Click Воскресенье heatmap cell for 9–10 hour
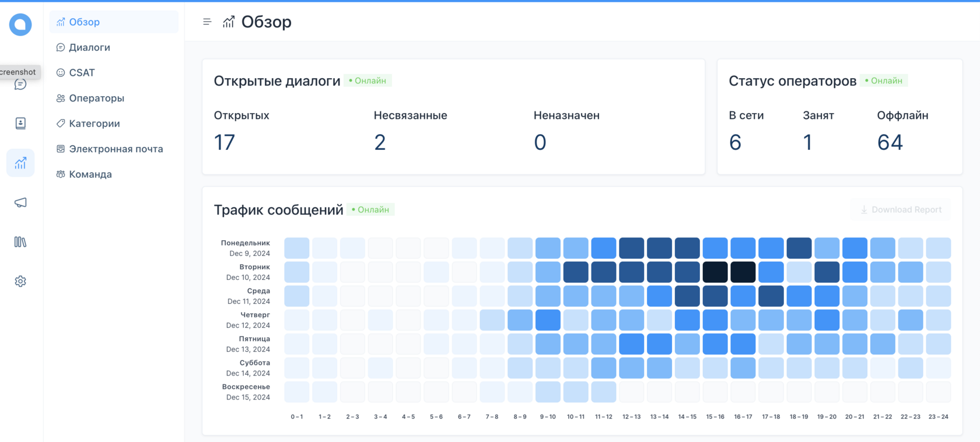The image size is (980, 442). 548,391
